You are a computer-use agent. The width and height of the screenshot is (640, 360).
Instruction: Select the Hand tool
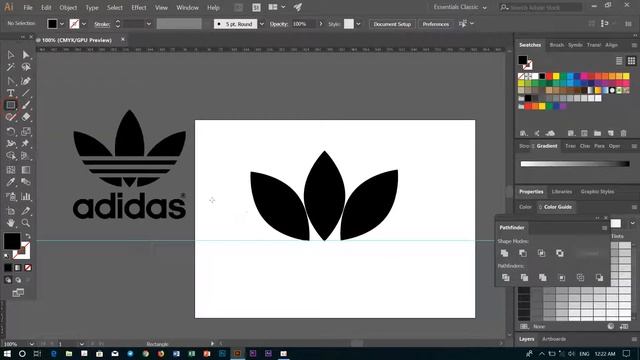coord(11,223)
